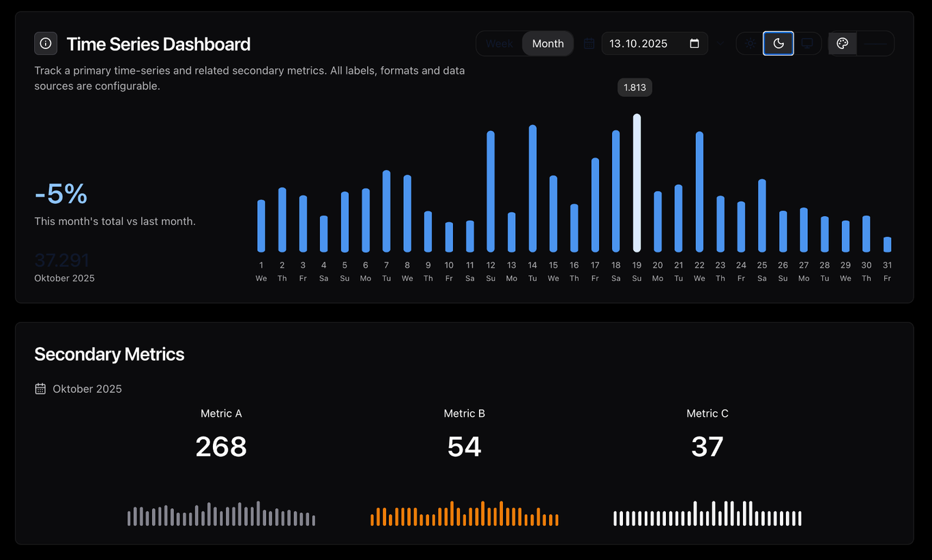Click the white Metric C sparkline chart
Image resolution: width=932 pixels, height=560 pixels.
click(x=707, y=514)
